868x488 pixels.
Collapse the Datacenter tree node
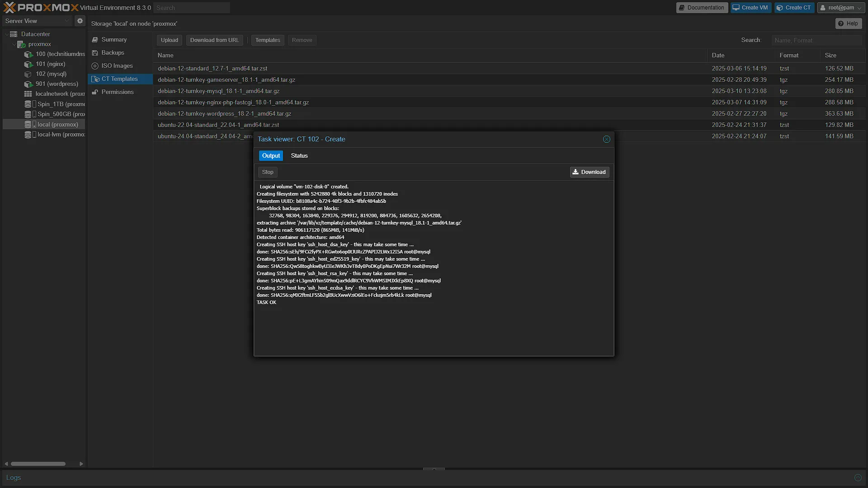[x=6, y=34]
